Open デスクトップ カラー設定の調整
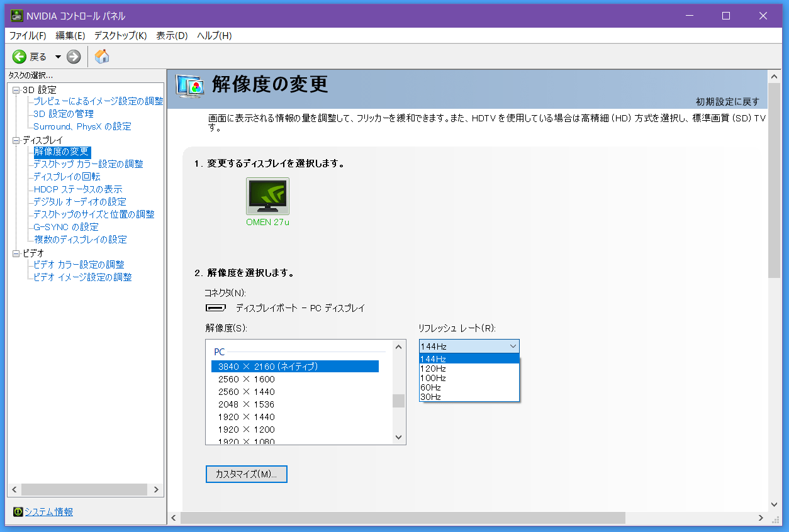 pos(88,164)
